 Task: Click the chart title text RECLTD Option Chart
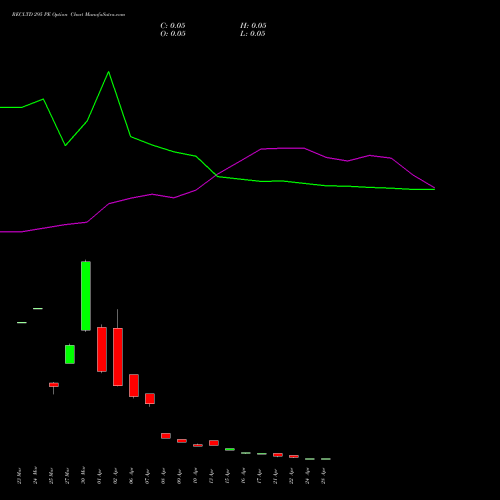(x=68, y=15)
